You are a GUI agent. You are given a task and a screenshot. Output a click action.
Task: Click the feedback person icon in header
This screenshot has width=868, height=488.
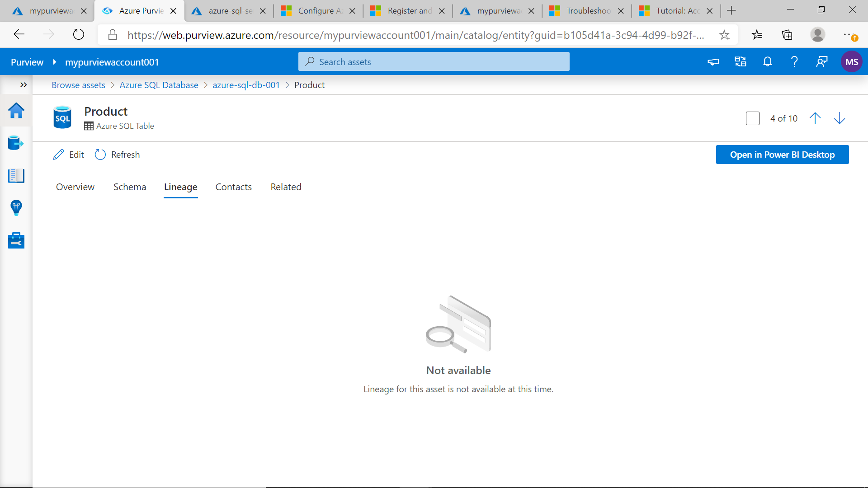pos(822,62)
